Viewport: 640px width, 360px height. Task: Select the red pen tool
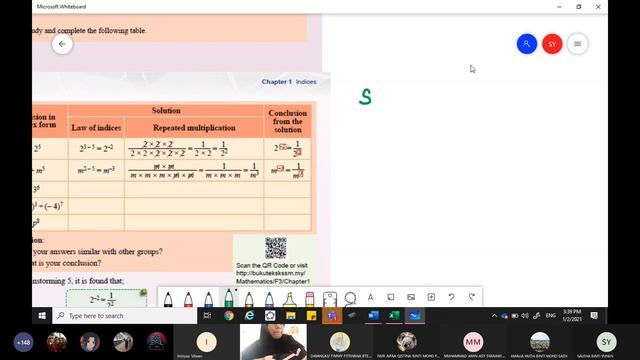[188, 299]
